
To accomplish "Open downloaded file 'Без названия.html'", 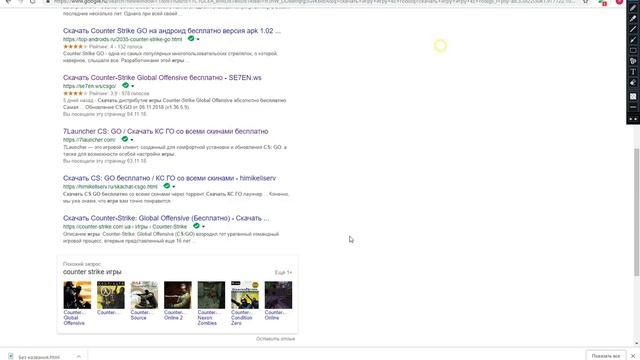I will pyautogui.click(x=39, y=357).
